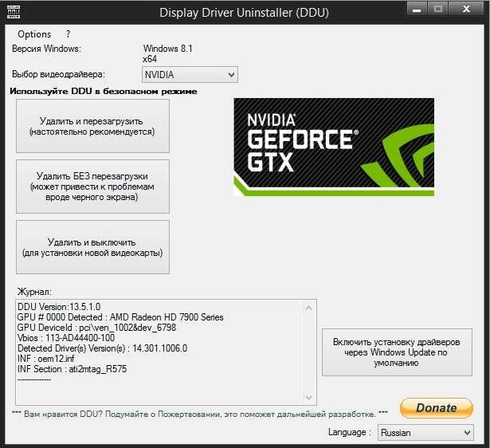The height and width of the screenshot is (448, 490).
Task: Click 'Удалить и перезагрузить' button
Action: 92,126
